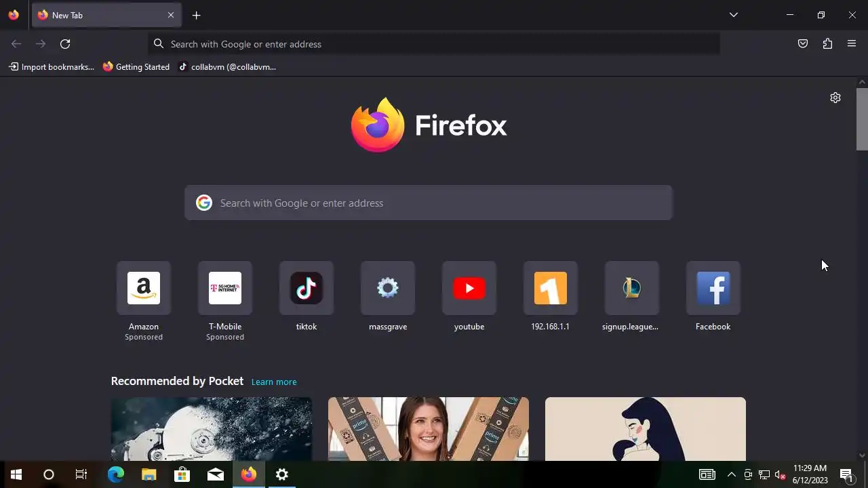Click the Firefox taskbar icon
This screenshot has height=488, width=868.
pyautogui.click(x=249, y=474)
